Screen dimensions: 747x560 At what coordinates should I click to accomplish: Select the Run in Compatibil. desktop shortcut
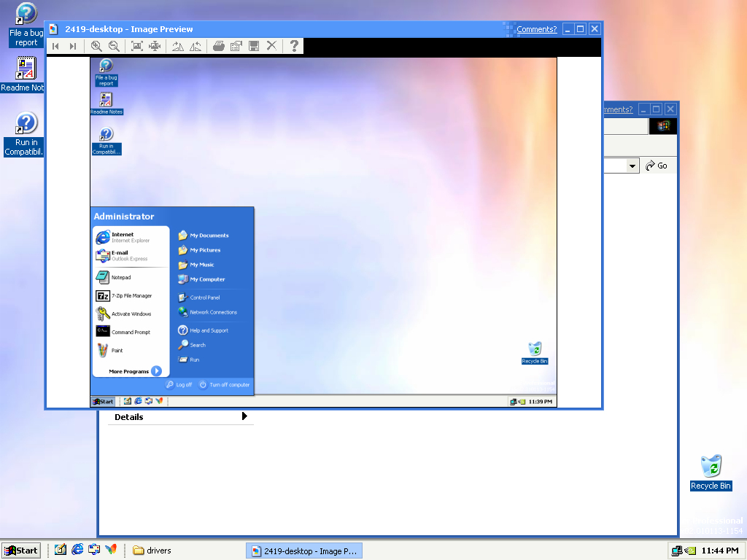tap(24, 134)
